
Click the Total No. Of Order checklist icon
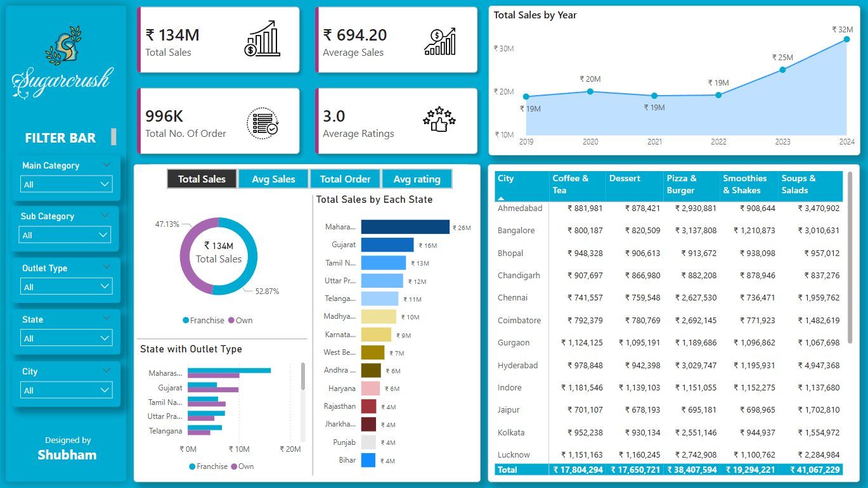(262, 121)
